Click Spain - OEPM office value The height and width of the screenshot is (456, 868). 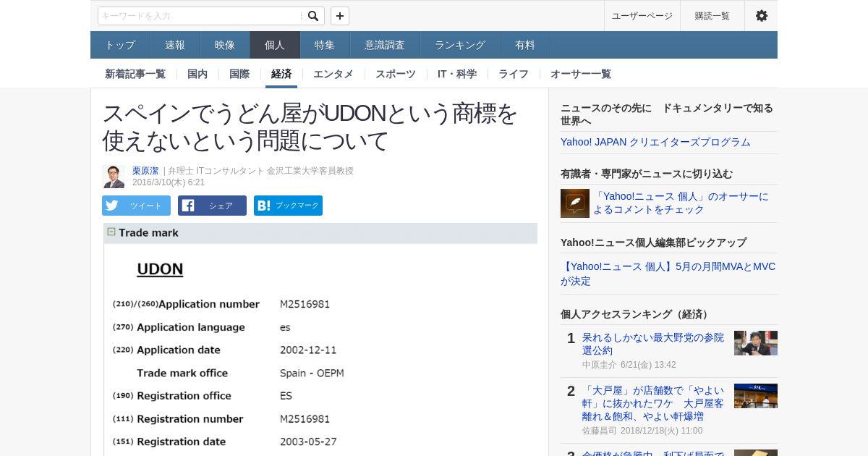coord(312,373)
